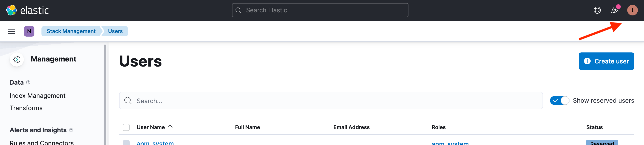The image size is (644, 145).
Task: Navigate to Stack Management breadcrumb
Action: 71,31
